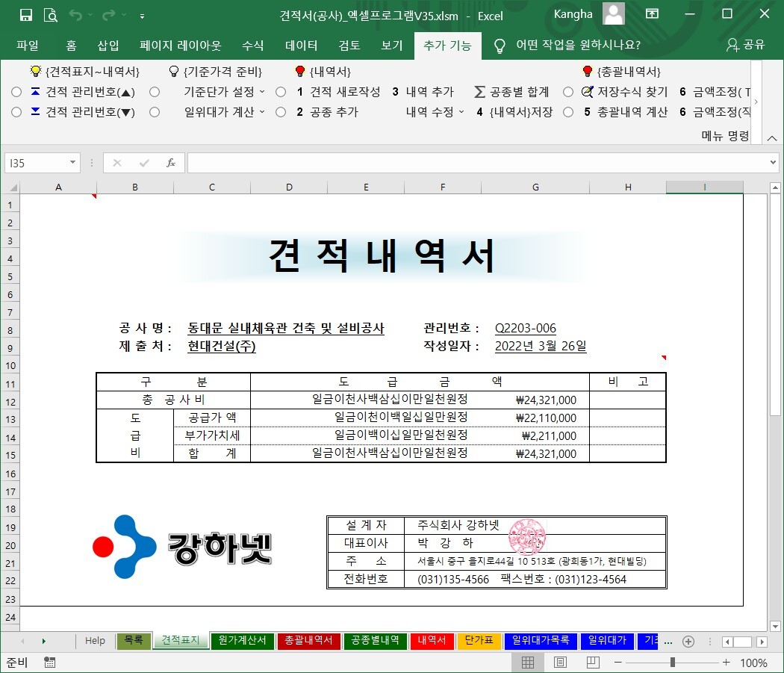
Task: Click the 저장수식 찾기 magnifier icon
Action: (587, 92)
